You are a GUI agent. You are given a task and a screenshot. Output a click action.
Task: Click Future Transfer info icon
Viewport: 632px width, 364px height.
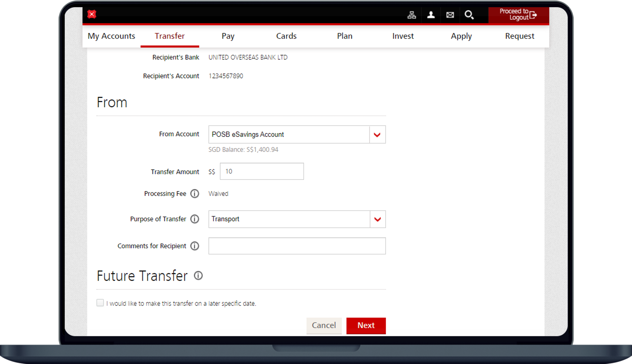coord(198,276)
